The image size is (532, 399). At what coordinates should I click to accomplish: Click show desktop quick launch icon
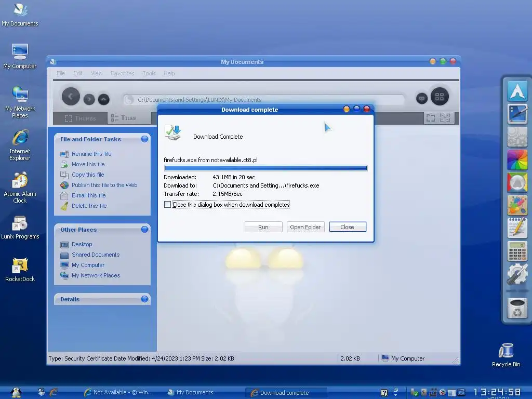point(41,393)
